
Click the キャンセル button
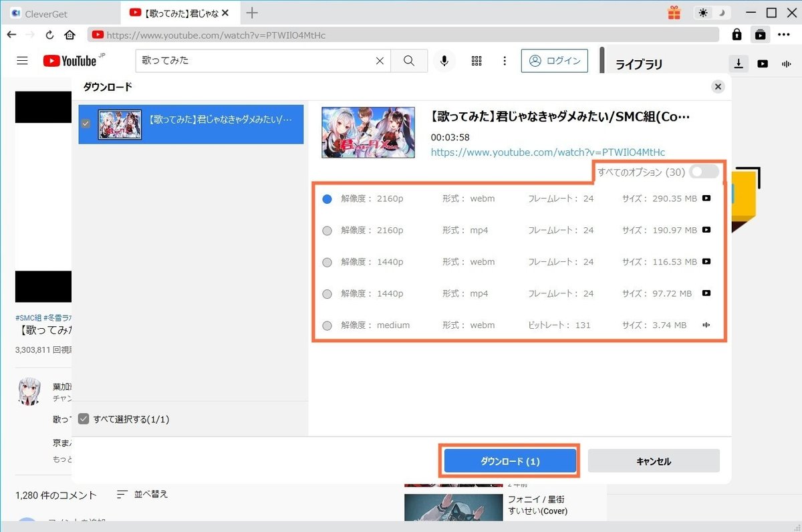click(654, 461)
